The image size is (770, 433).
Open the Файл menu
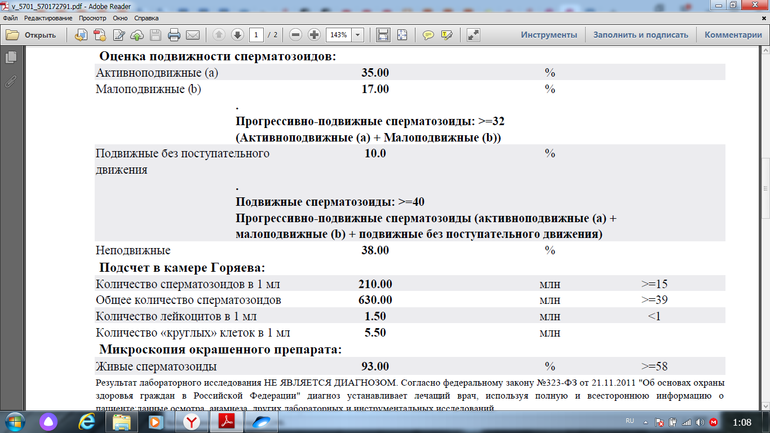pyautogui.click(x=10, y=19)
